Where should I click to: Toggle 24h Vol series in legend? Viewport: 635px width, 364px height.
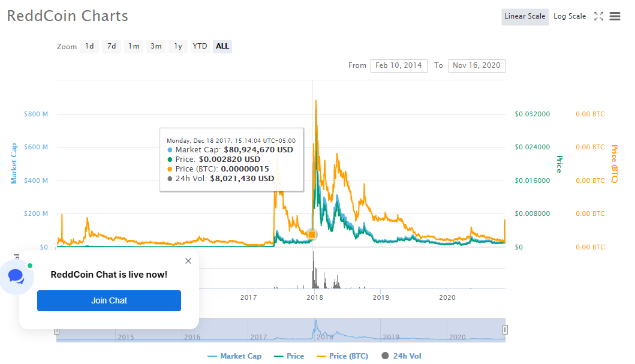tap(401, 356)
